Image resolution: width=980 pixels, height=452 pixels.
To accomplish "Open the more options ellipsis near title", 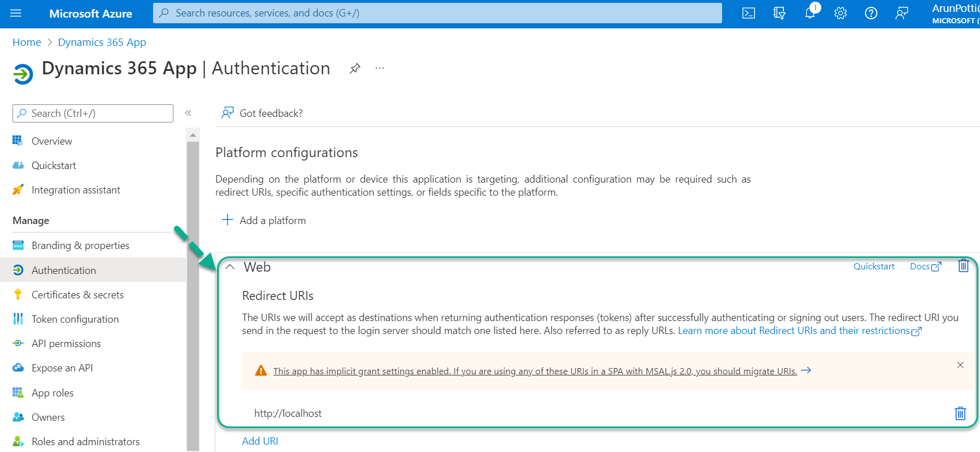I will (x=380, y=69).
